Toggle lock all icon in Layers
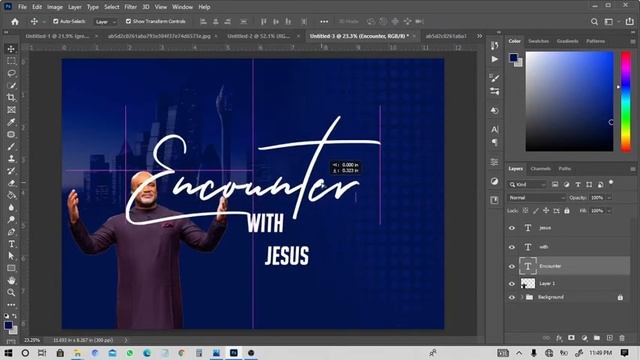Image resolution: width=640 pixels, height=360 pixels. point(567,211)
